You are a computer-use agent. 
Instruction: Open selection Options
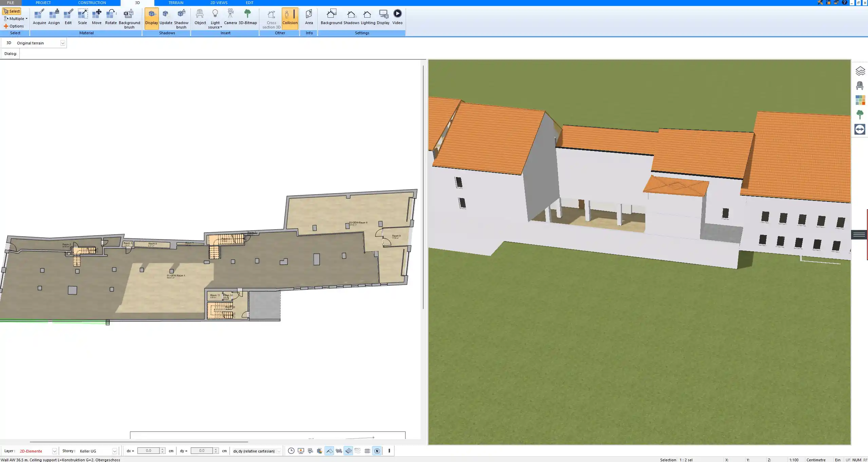click(x=14, y=26)
